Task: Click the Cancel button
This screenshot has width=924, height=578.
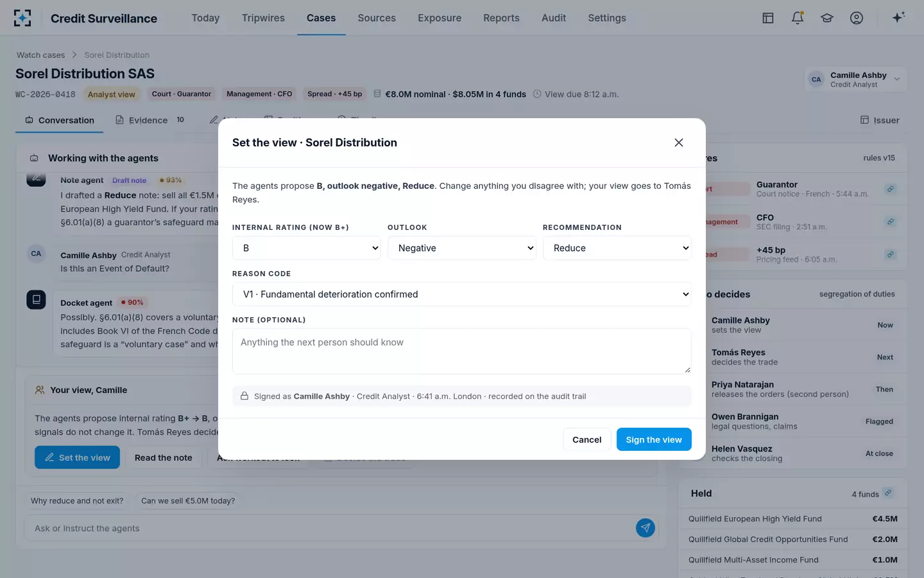Action: (587, 439)
